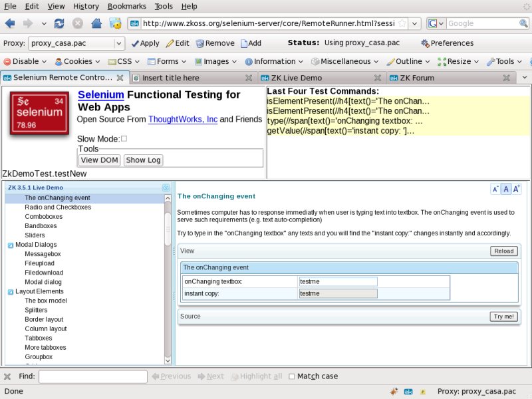This screenshot has height=399, width=532.
Task: Close the ZK Forum tab
Action: pos(507,78)
